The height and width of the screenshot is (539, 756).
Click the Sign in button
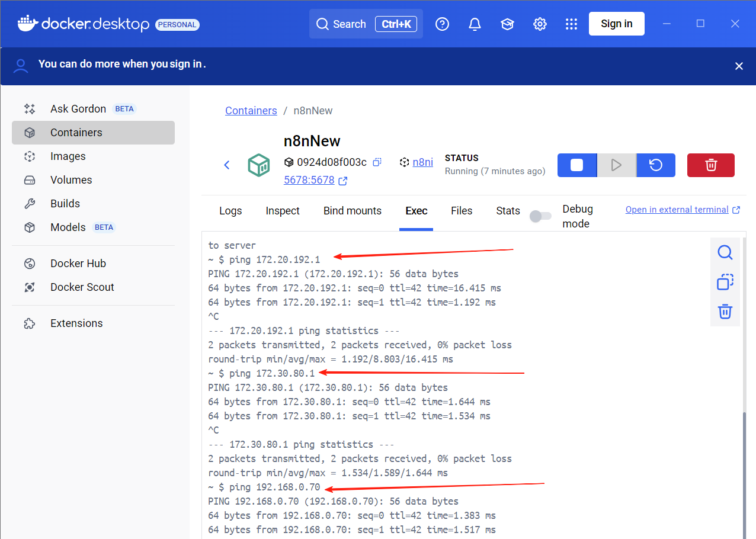pyautogui.click(x=617, y=24)
